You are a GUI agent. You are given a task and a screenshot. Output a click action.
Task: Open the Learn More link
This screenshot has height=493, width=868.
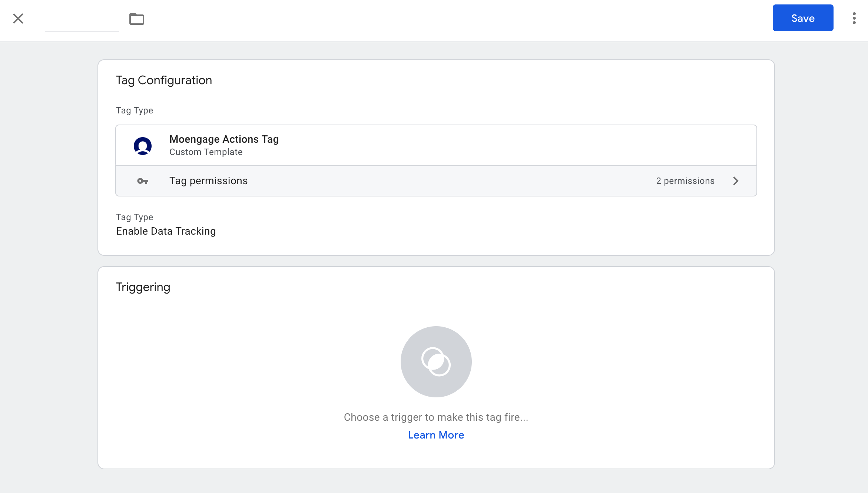click(436, 435)
